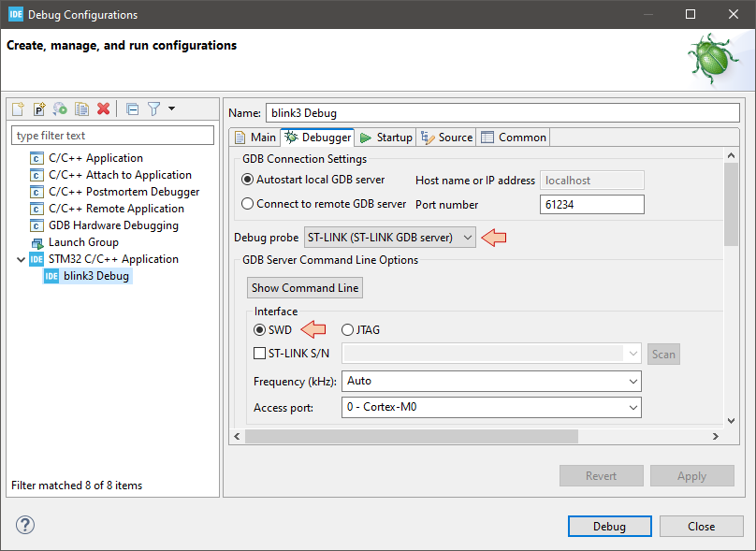Focus the type filter text box
Image resolution: width=756 pixels, height=551 pixels.
tap(112, 136)
